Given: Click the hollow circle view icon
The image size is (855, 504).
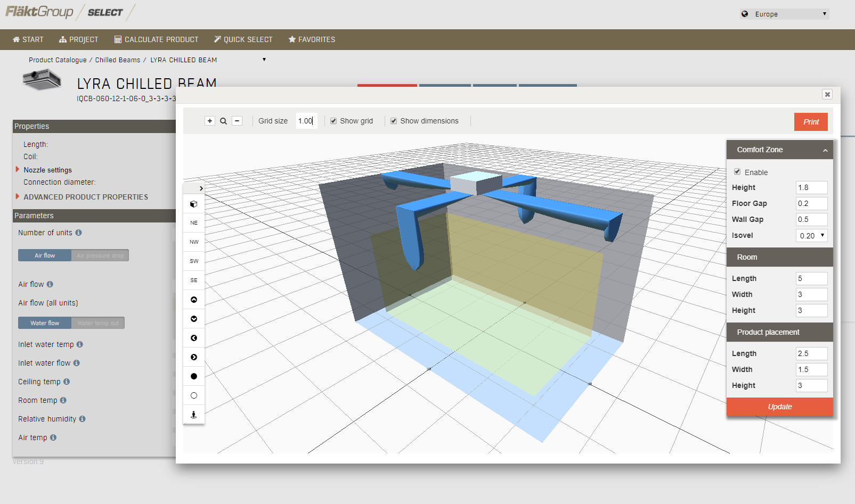Looking at the screenshot, I should (x=194, y=395).
